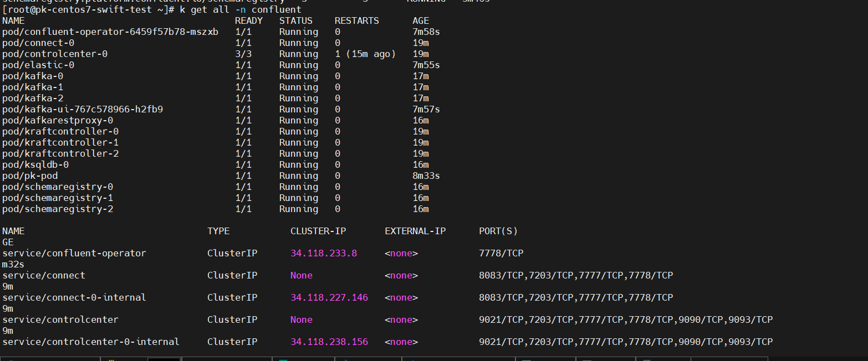868x361 pixels.
Task: Select the service/controlcenter-0-internal name
Action: pyautogui.click(x=91, y=342)
